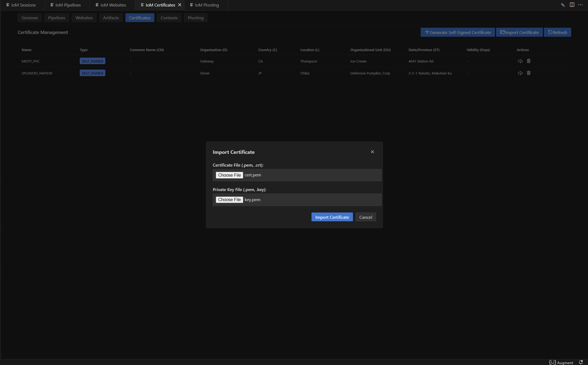Screen dimensions: 588x365
Task: Switch to the IoM Sessions editor tab
Action: [23, 5]
